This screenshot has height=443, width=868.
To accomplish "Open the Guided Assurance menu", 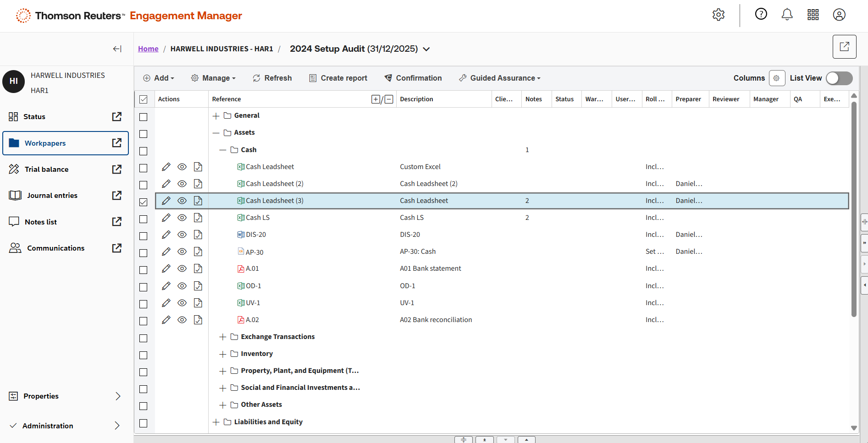I will pyautogui.click(x=500, y=78).
